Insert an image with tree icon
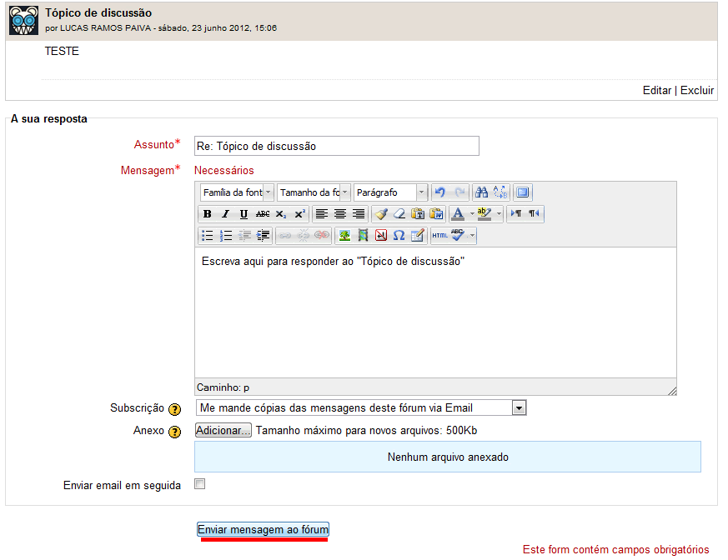 (x=344, y=236)
